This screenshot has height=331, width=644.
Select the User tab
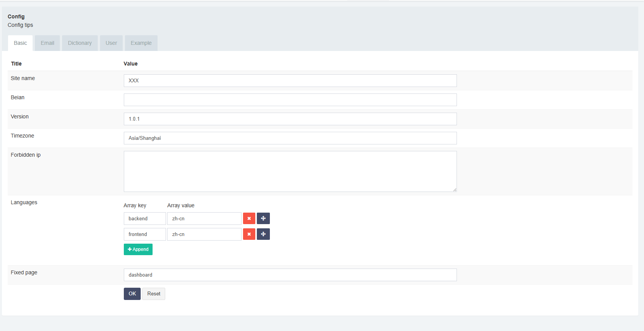(x=111, y=43)
